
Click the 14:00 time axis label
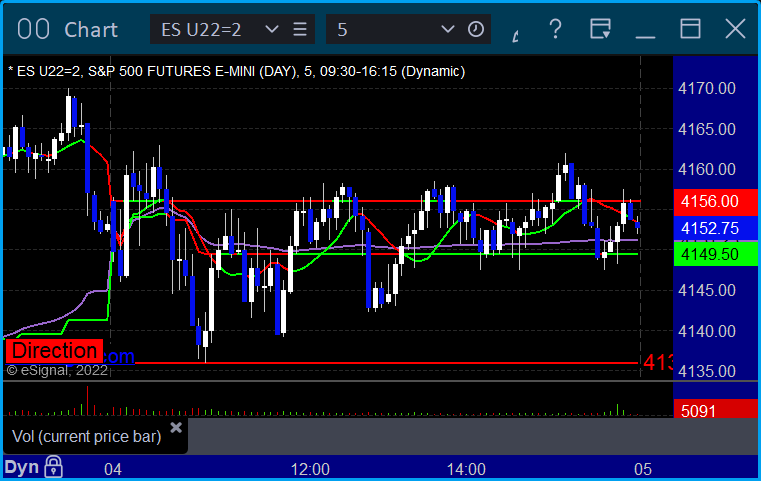tap(466, 469)
